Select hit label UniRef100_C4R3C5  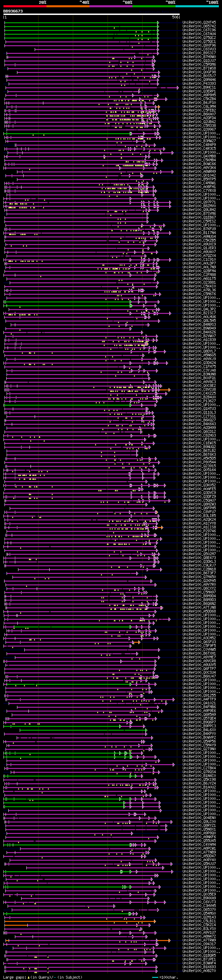click(x=199, y=149)
